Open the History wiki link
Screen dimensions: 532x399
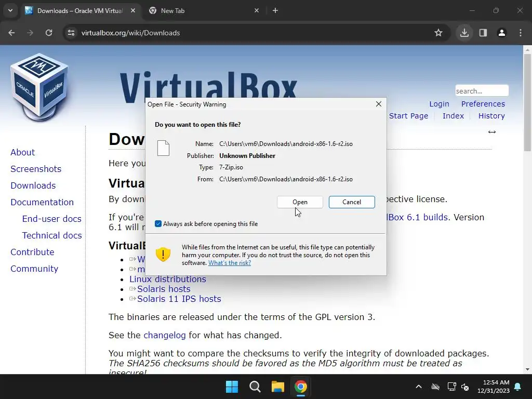tap(491, 116)
